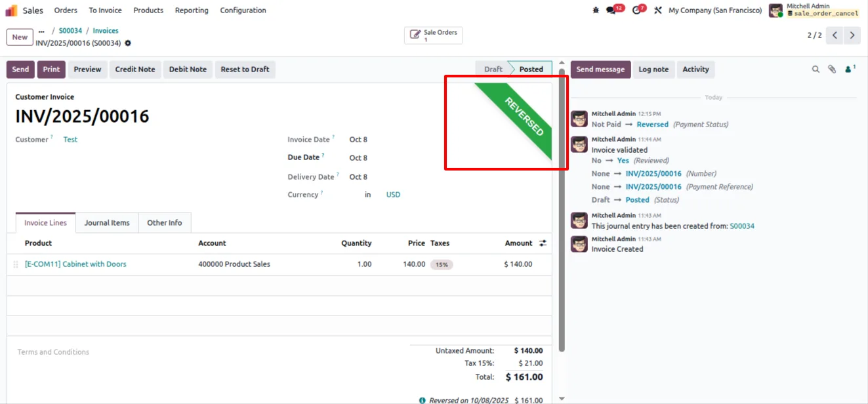Click the Invoice Date Oct 8 value
Screen dimensions: 868x404
point(358,140)
